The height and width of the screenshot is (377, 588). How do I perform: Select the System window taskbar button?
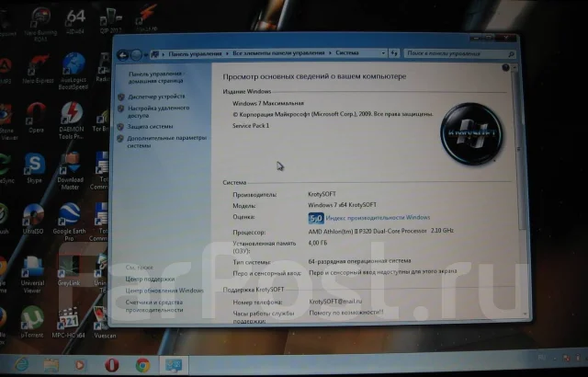click(x=174, y=365)
